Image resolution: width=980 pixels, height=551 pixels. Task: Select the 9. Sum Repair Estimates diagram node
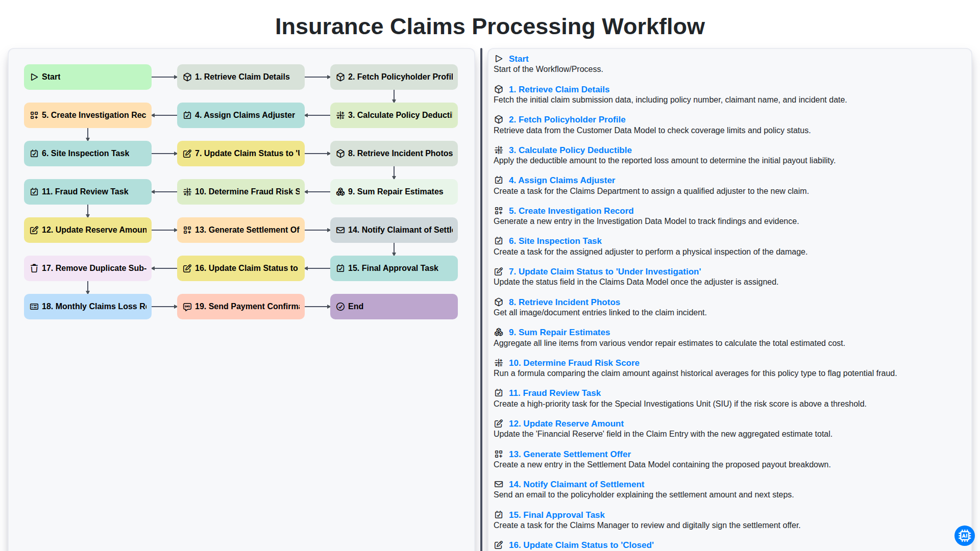point(394,192)
